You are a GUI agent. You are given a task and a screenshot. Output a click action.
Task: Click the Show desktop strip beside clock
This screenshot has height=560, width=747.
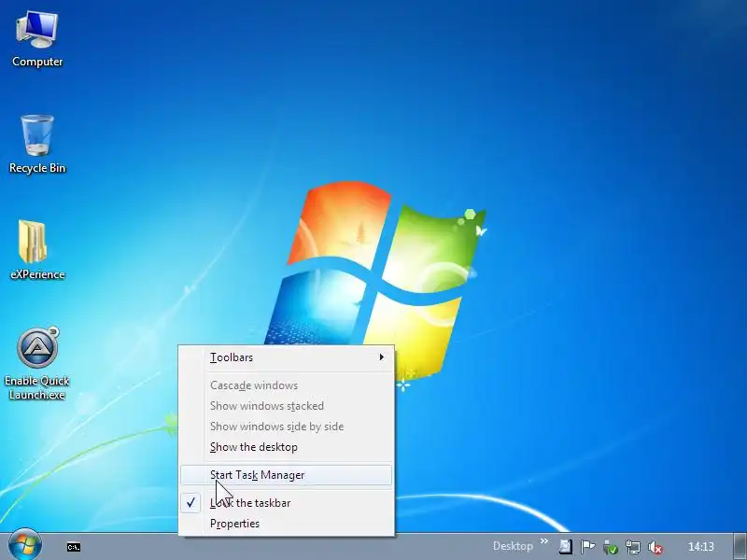pyautogui.click(x=740, y=546)
